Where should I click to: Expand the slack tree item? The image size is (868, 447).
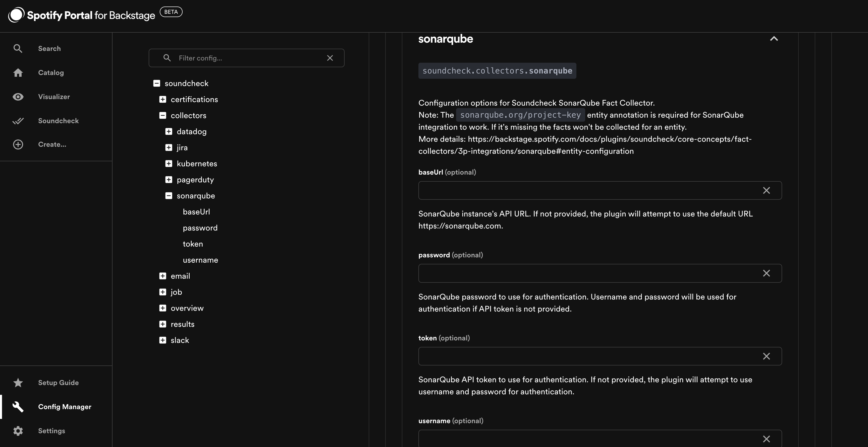coord(161,340)
